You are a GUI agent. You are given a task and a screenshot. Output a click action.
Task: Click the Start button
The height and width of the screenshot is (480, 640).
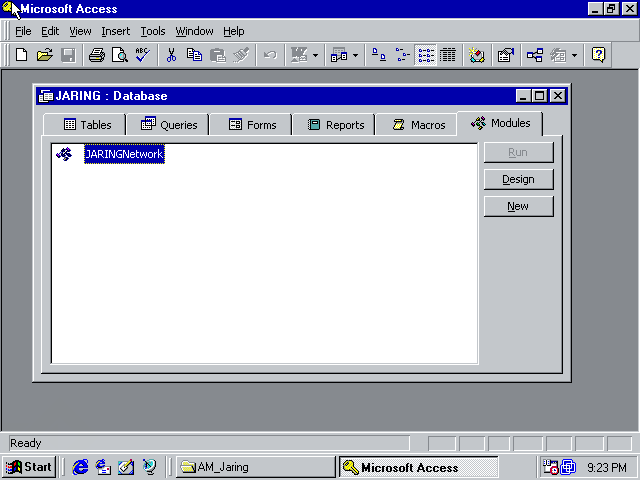(x=29, y=467)
